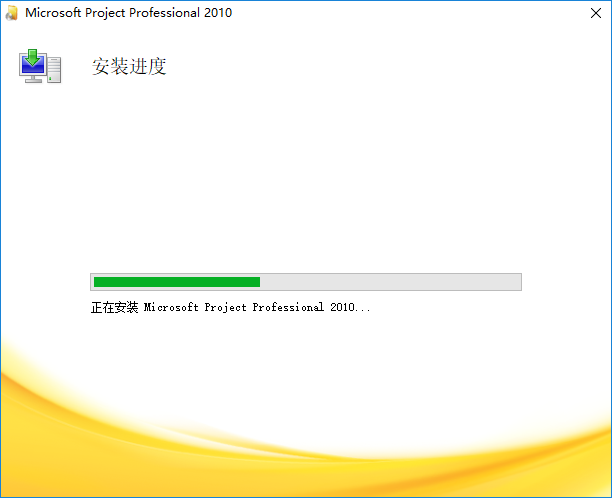Close the Project Professional 2010 installer window
The width and height of the screenshot is (612, 498).
coord(596,13)
